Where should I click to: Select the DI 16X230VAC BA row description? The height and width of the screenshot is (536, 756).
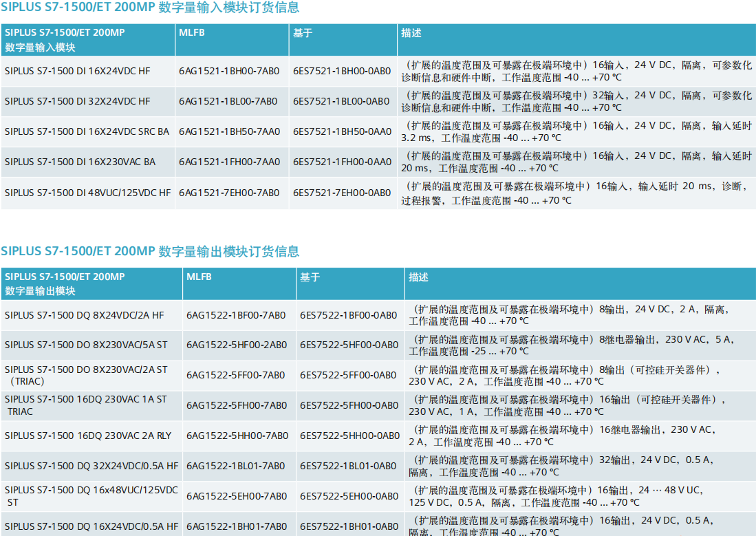[x=576, y=162]
